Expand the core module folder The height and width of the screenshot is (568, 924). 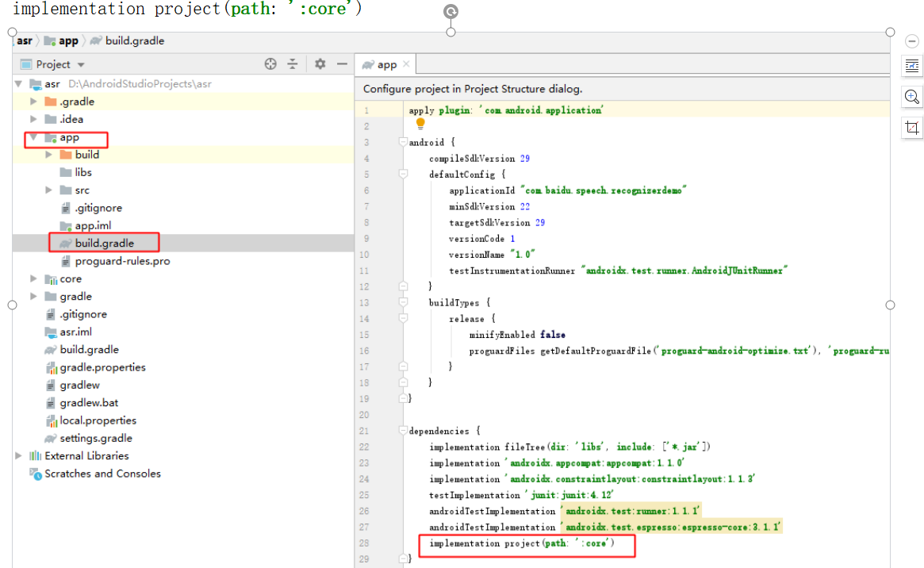pyautogui.click(x=34, y=278)
